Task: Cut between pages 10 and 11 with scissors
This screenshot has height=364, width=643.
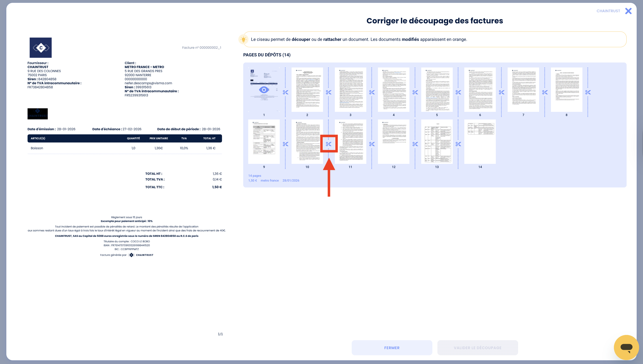Action: pos(328,144)
